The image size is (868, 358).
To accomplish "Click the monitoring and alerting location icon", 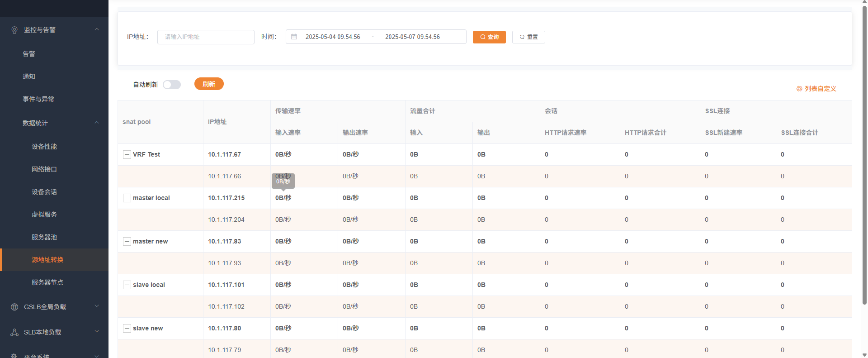I will tap(14, 30).
